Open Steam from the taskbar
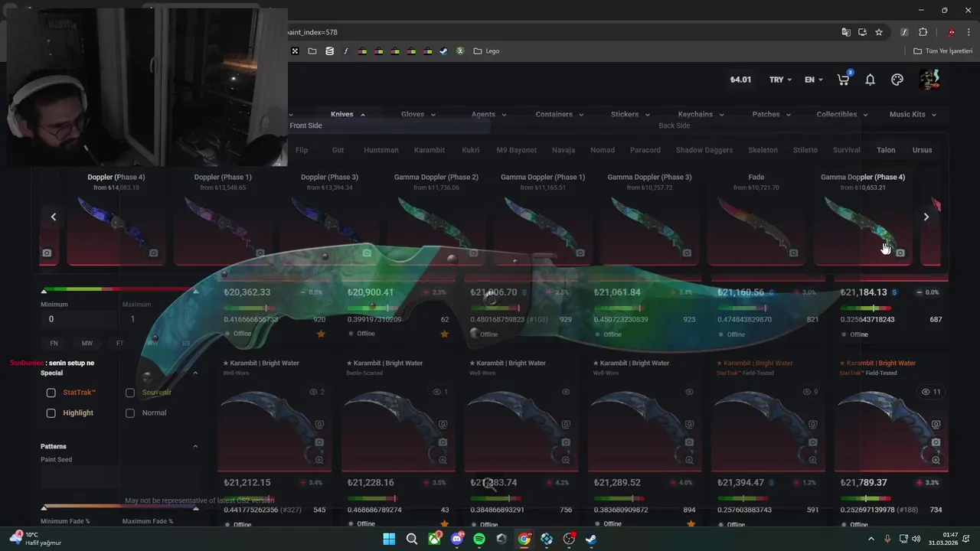This screenshot has height=551, width=980. click(591, 539)
